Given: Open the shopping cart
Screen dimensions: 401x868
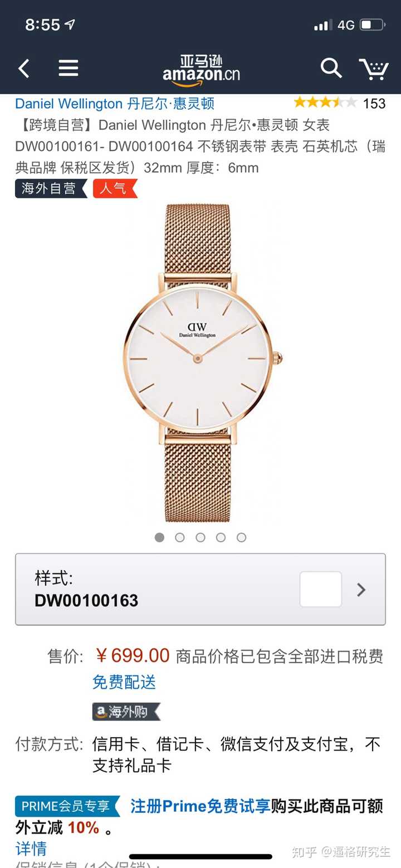Looking at the screenshot, I should 373,68.
